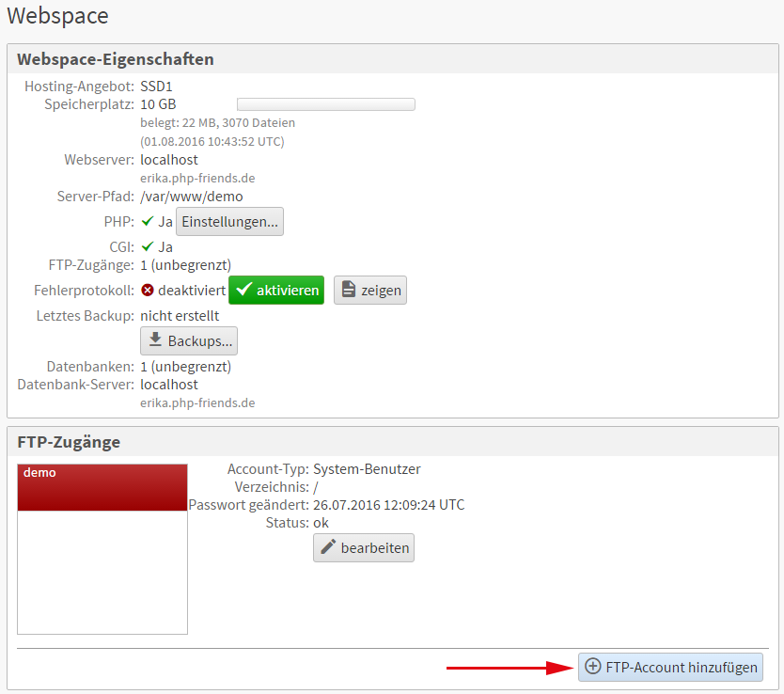Click the checkmark icon on the aktivieren button
This screenshot has width=784, height=694.
coord(243,291)
